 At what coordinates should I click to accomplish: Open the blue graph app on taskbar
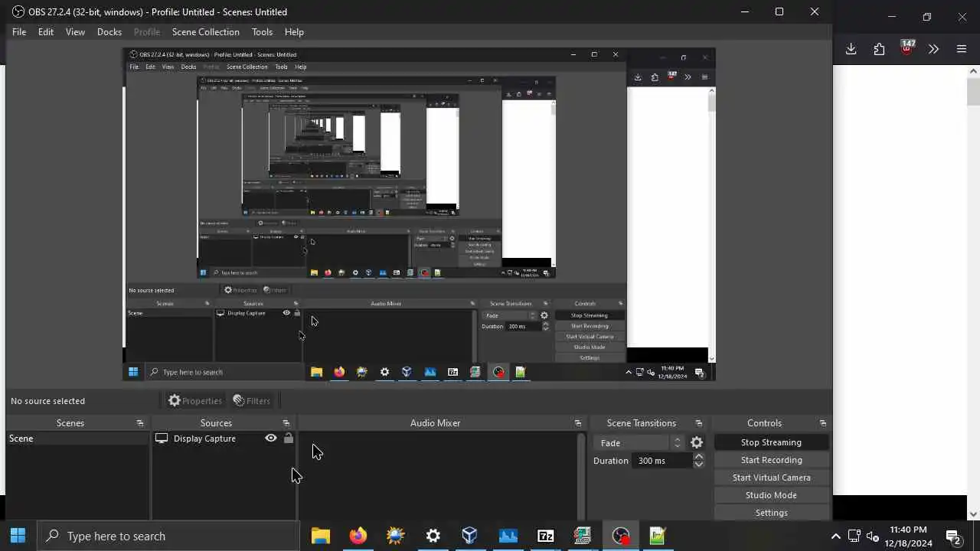(508, 536)
